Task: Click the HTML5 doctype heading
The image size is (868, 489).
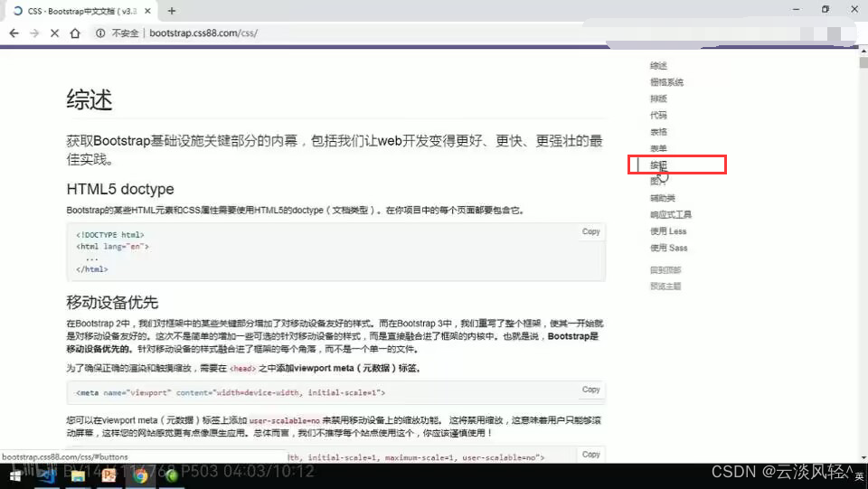Action: 120,189
